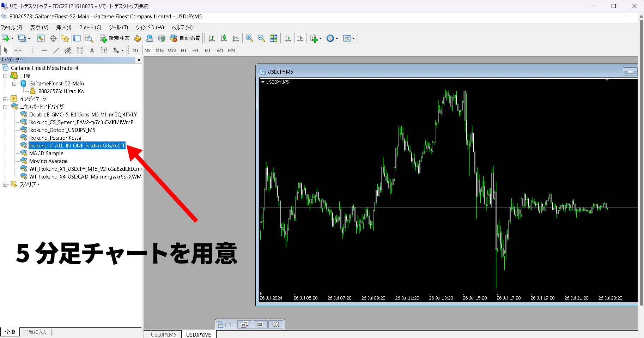Switch timeframe to M1

pos(135,50)
